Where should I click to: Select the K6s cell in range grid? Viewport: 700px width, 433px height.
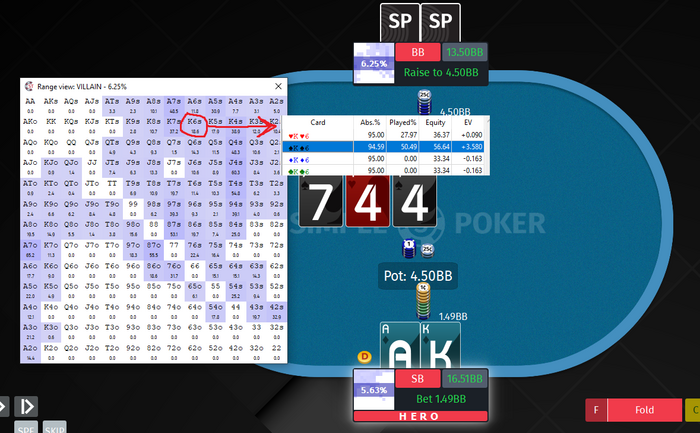(194, 126)
